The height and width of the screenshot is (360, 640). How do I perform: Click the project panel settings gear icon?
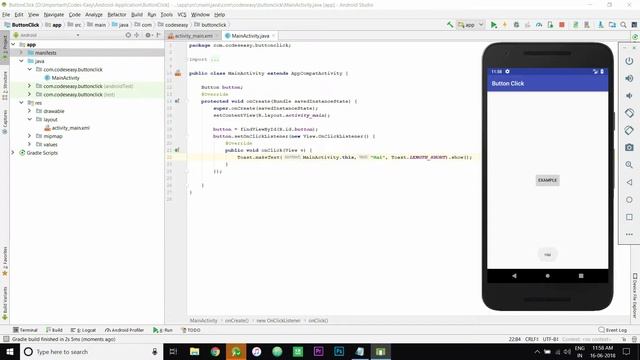click(148, 35)
